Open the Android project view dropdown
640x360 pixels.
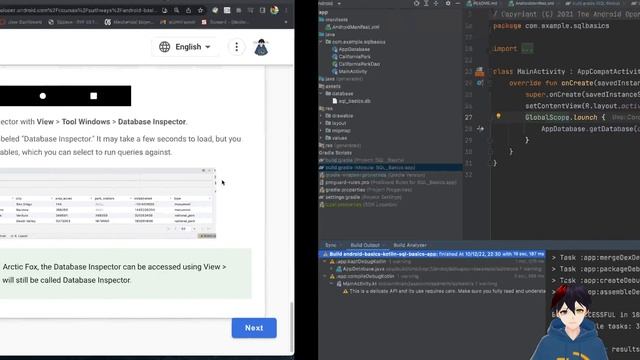pos(330,4)
